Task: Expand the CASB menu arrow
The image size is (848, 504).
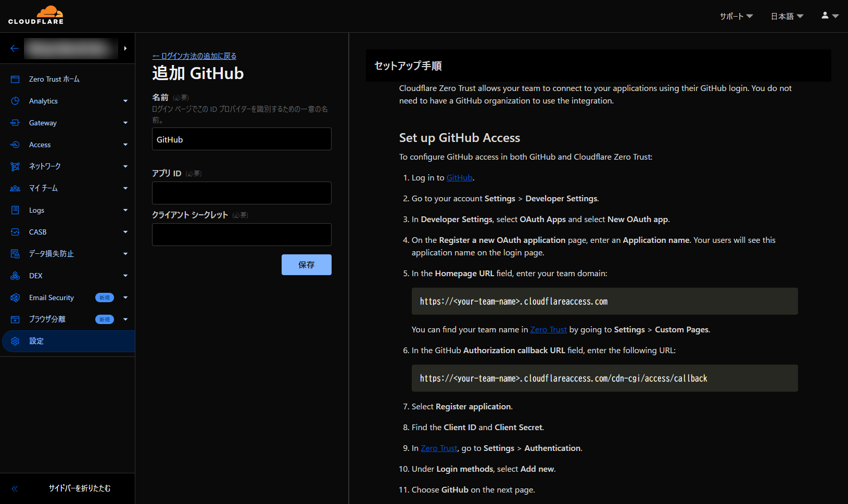Action: click(x=125, y=232)
